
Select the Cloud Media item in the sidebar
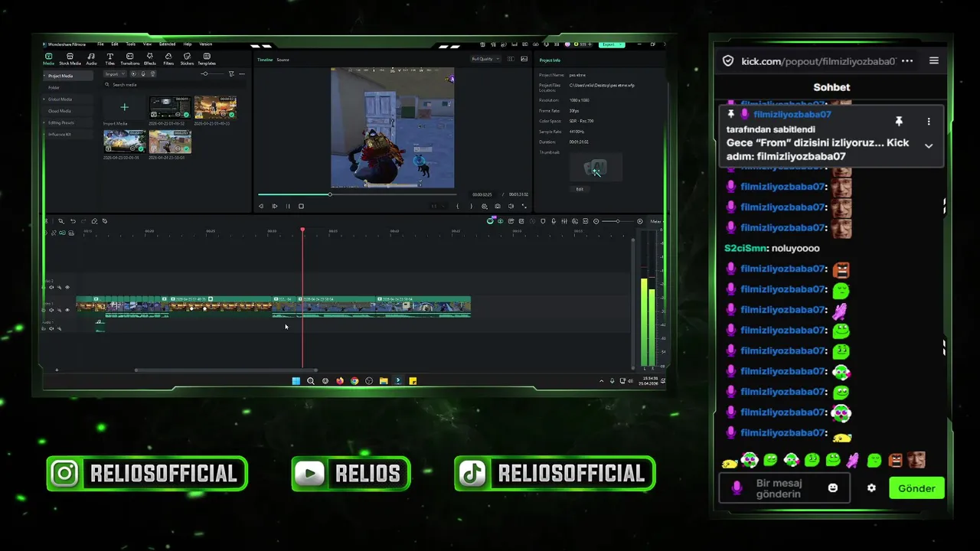(x=60, y=111)
